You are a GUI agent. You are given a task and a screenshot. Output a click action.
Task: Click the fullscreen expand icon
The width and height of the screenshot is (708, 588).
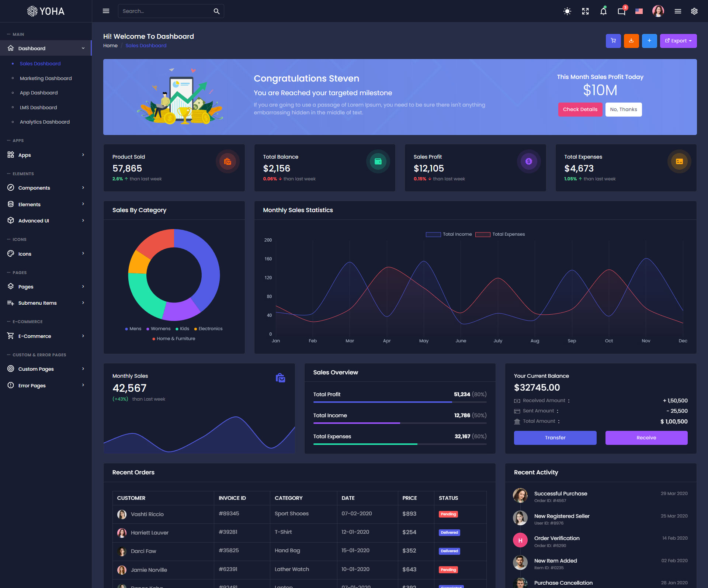coord(585,11)
